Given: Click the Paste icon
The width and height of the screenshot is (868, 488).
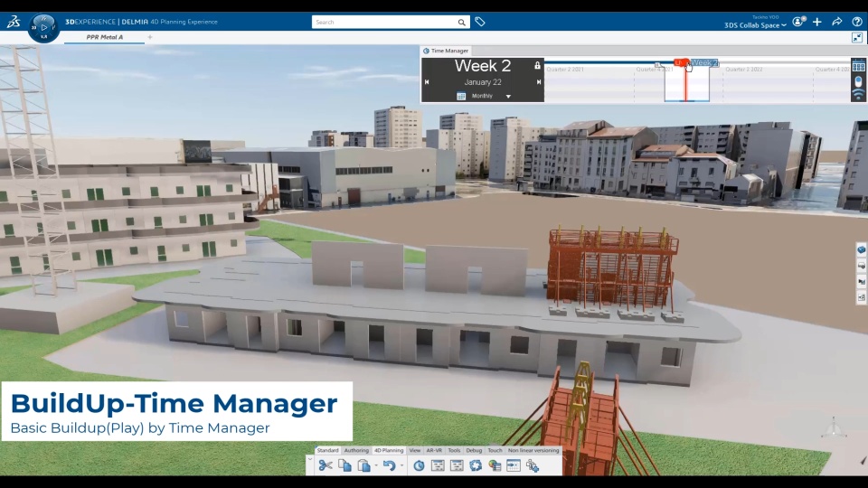Looking at the screenshot, I should coord(363,466).
